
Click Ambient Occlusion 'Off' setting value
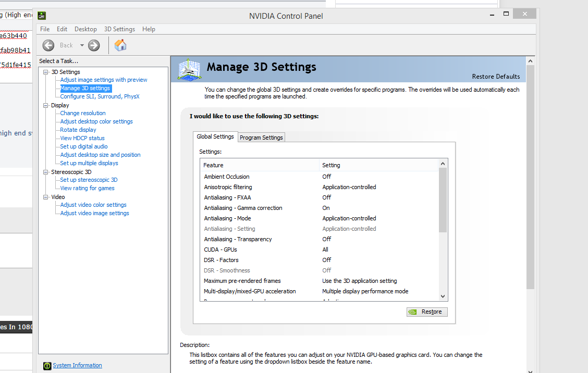click(327, 177)
